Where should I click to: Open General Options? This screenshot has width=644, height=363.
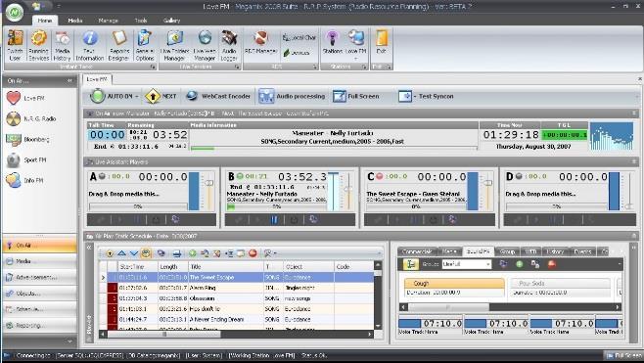click(145, 45)
